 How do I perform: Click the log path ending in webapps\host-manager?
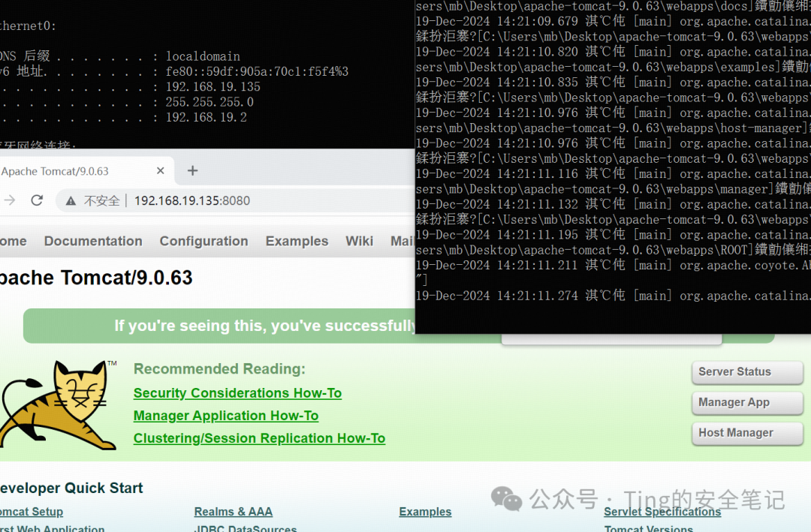tap(613, 128)
